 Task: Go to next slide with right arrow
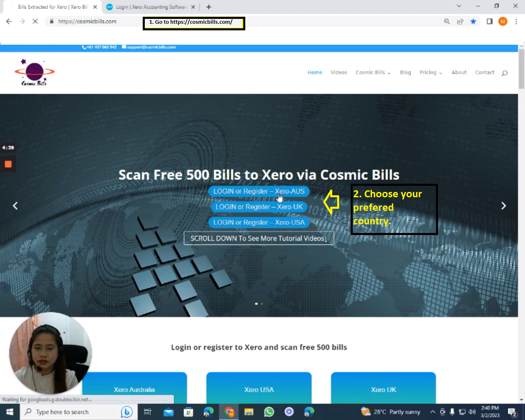click(504, 206)
